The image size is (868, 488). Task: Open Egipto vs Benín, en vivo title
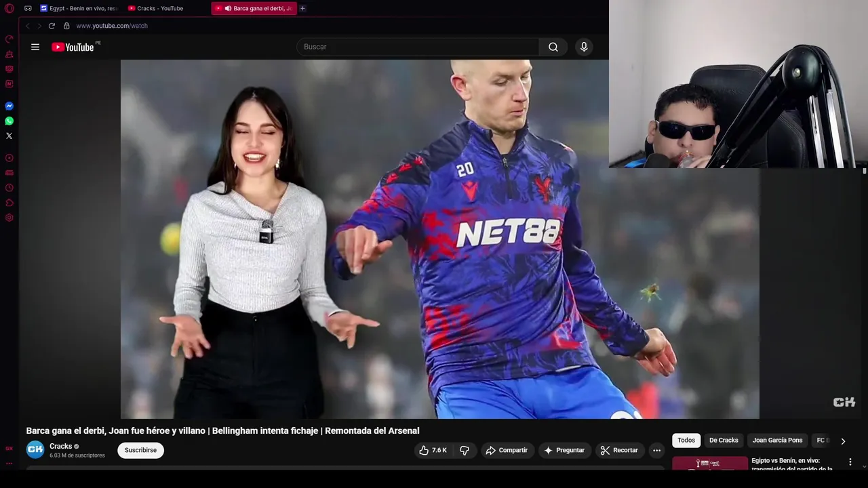tap(792, 464)
